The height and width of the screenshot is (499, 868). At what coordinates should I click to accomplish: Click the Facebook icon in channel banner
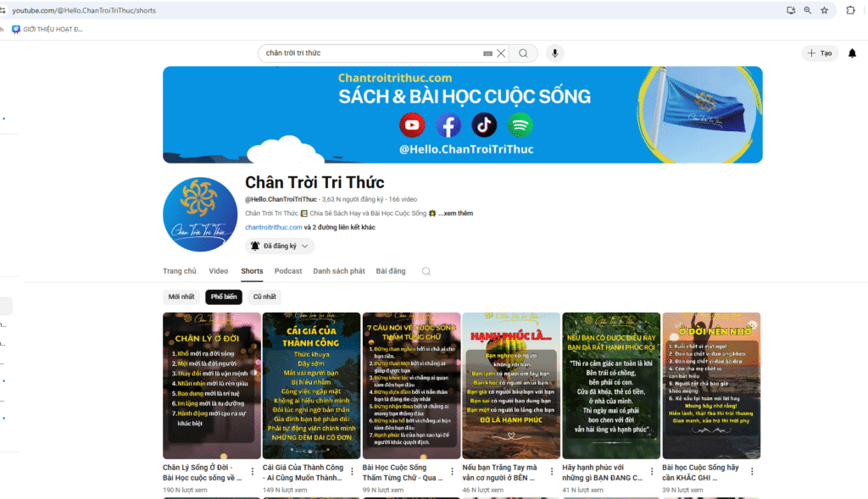[448, 125]
